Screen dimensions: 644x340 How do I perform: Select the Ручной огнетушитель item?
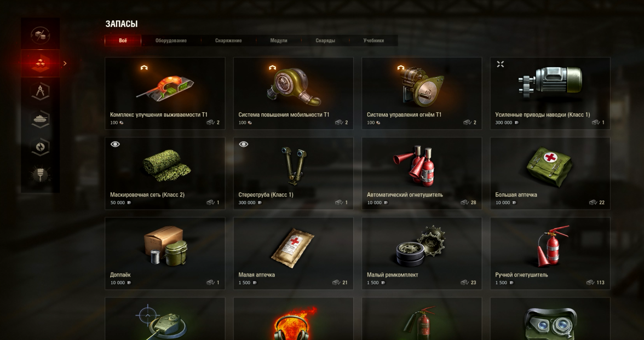coord(550,253)
